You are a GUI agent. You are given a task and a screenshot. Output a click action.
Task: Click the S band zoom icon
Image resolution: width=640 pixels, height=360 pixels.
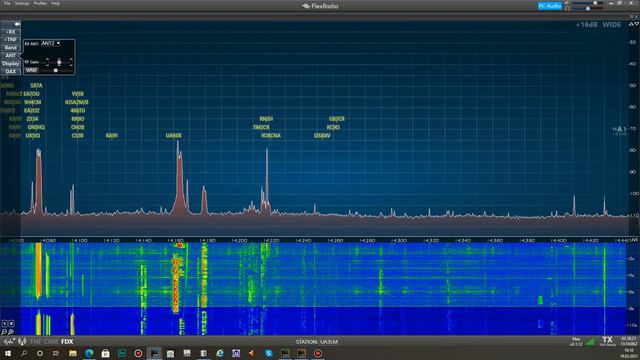pos(11,324)
